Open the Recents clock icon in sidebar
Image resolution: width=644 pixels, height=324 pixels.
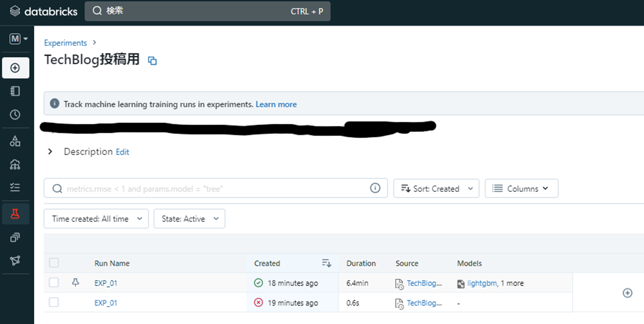coord(15,115)
